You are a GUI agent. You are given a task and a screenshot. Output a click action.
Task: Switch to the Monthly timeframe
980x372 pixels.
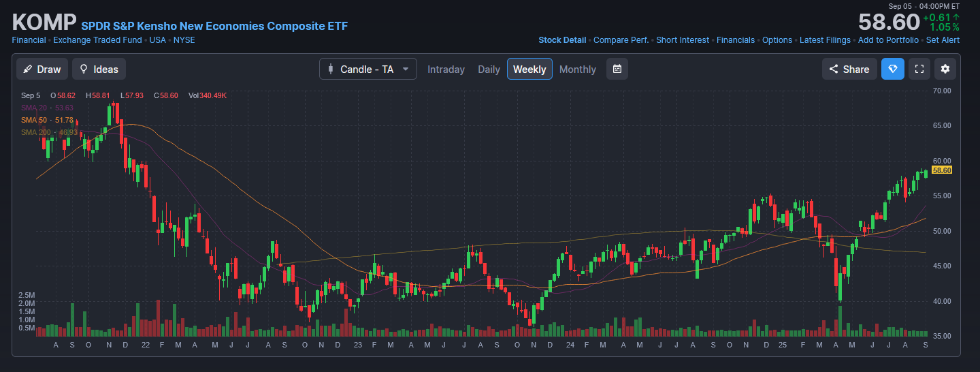click(x=578, y=69)
